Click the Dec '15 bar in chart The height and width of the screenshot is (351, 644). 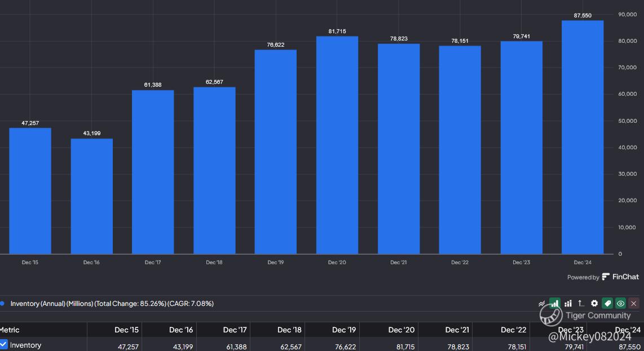point(30,191)
